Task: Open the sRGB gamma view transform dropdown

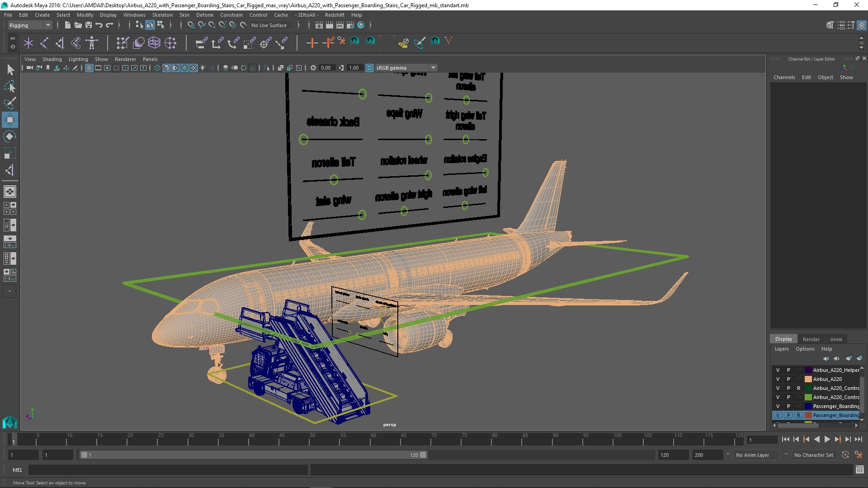Action: tap(406, 68)
